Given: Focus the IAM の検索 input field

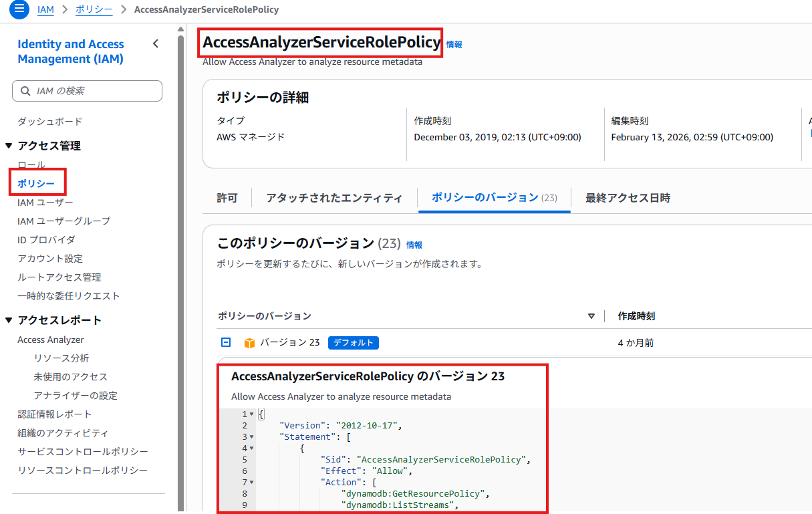Looking at the screenshot, I should click(x=87, y=91).
